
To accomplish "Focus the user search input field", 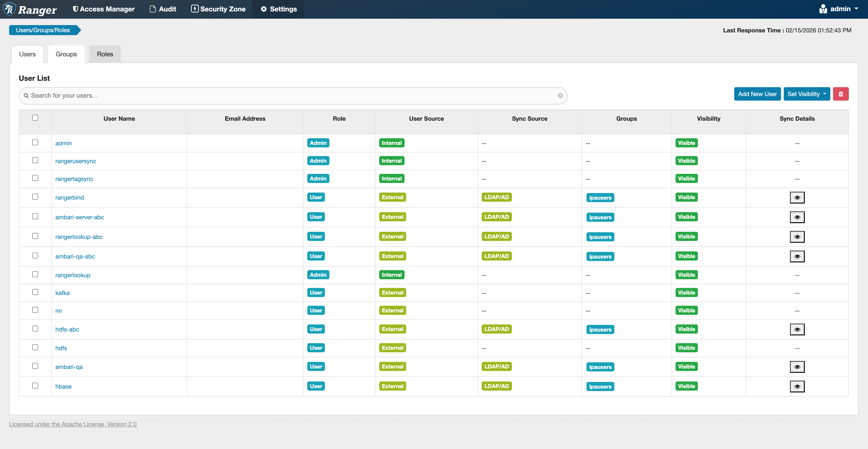I will [290, 96].
